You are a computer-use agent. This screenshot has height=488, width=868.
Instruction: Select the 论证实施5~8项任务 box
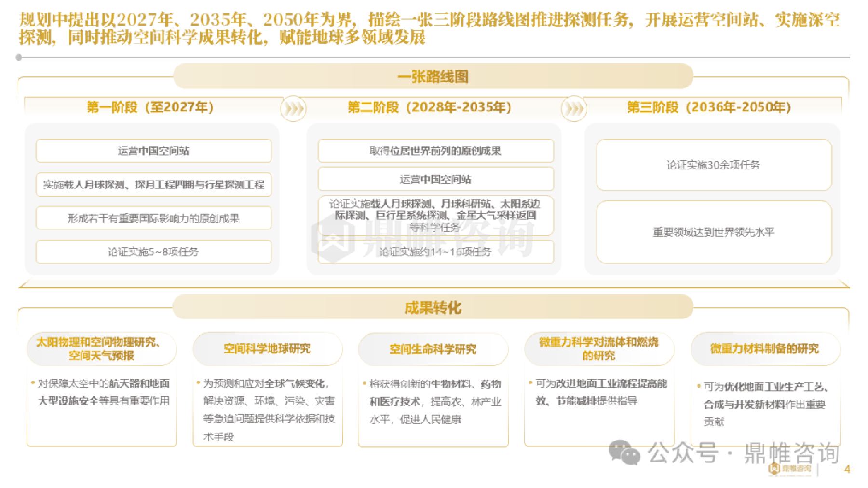click(154, 252)
